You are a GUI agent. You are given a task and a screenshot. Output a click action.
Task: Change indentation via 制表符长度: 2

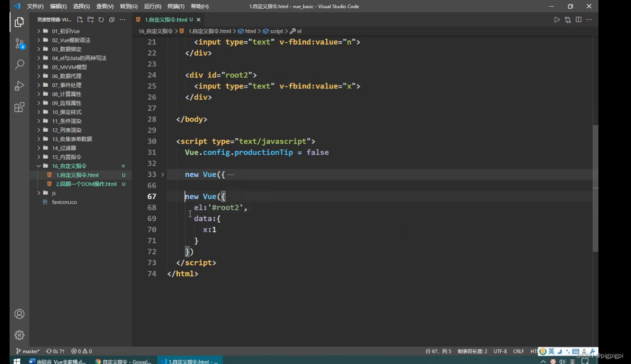(x=472, y=351)
